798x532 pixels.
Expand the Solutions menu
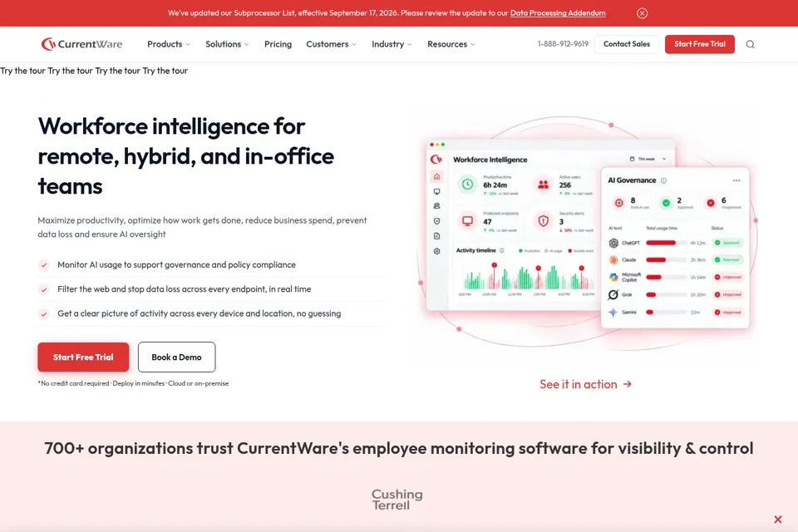point(227,44)
